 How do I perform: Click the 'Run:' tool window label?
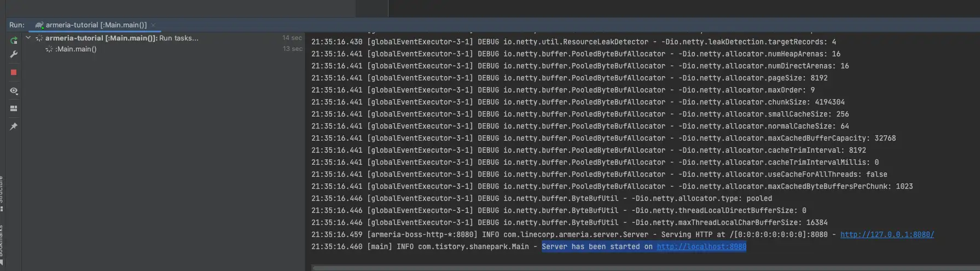coord(17,25)
